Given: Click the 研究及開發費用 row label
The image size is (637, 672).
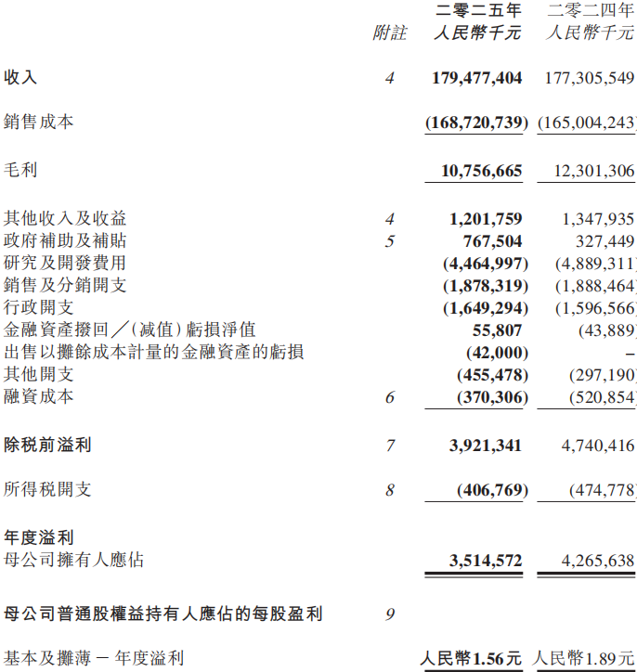Looking at the screenshot, I should [64, 264].
